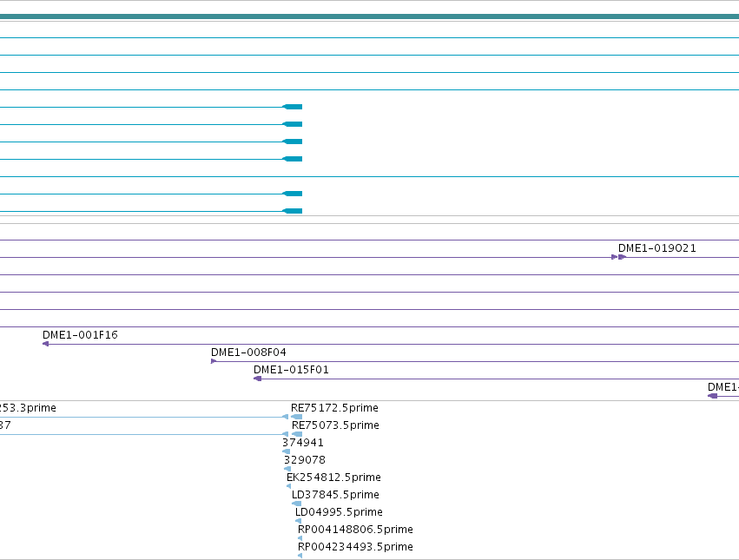Select the RP004148806.5prime arrow glyph
Screen dimensions: 739x560
click(300, 538)
